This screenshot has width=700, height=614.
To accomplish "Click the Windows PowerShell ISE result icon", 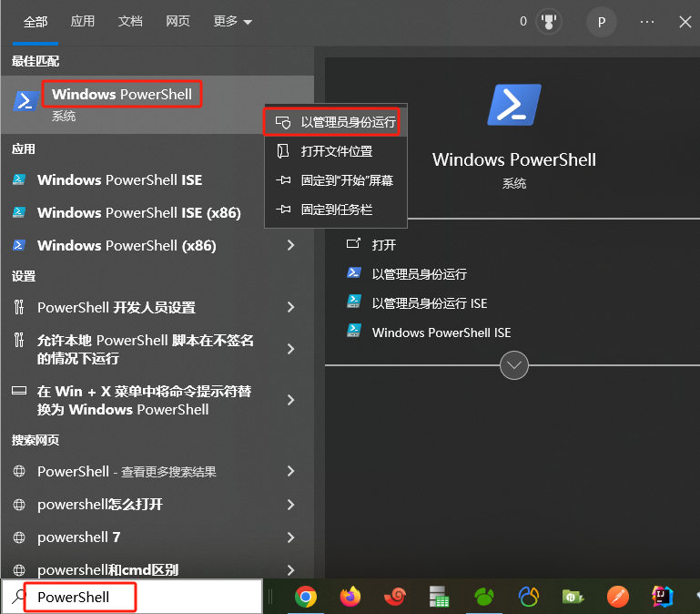I will (19, 179).
